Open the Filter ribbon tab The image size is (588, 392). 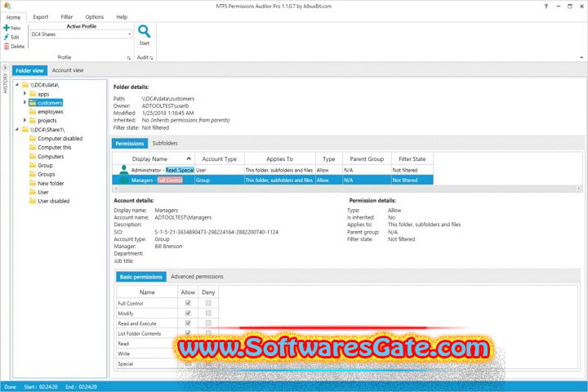67,17
